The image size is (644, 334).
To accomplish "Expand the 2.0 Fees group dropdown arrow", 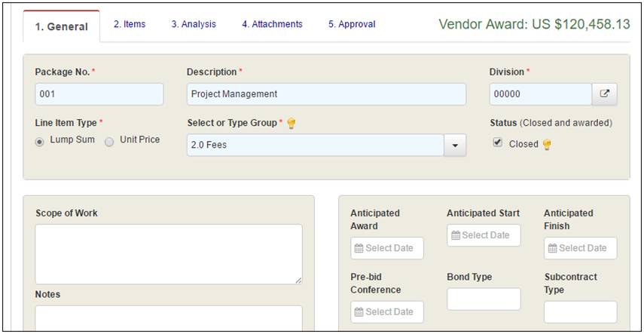I will click(455, 146).
